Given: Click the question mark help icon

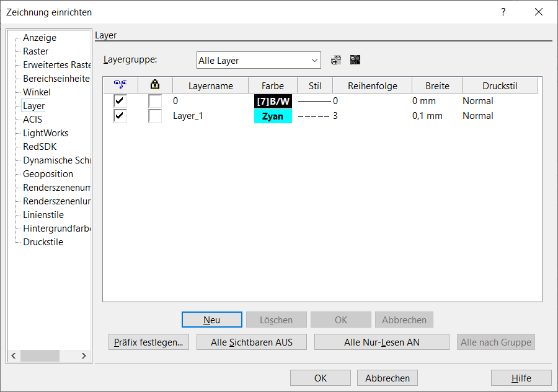Looking at the screenshot, I should pyautogui.click(x=503, y=12).
